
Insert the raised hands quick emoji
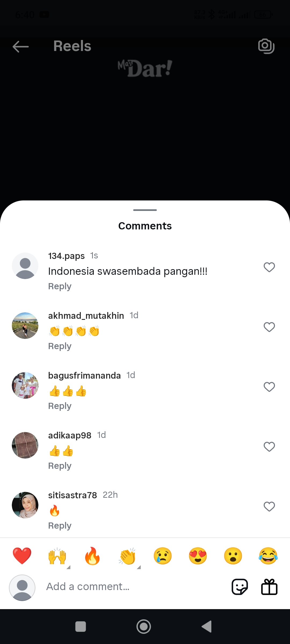pos(57,556)
